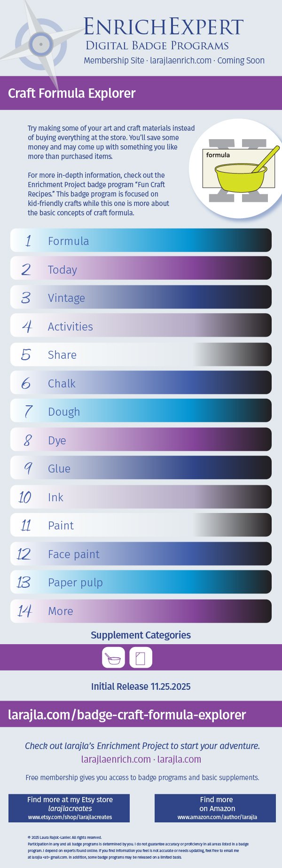Open the larajla.com/badge-craft-formula-explorer link
The height and width of the screenshot is (868, 282).
[x=127, y=715]
